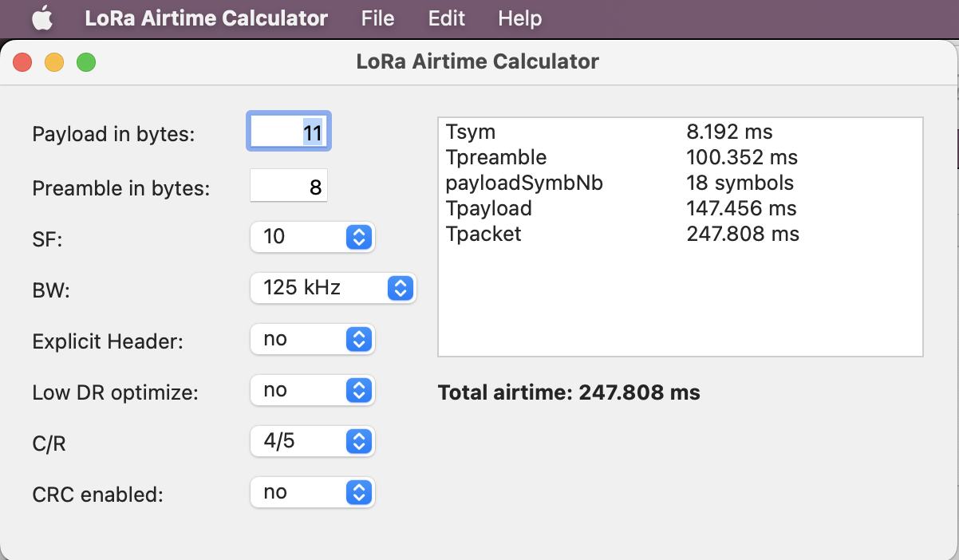Click the window title LoRa Airtime Calculator
Viewport: 959px width, 560px height.
(x=477, y=61)
